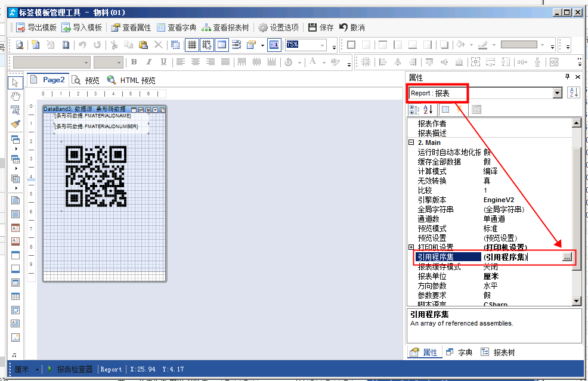Click the delete X toolbar icon
588x381 pixels.
pos(159,45)
